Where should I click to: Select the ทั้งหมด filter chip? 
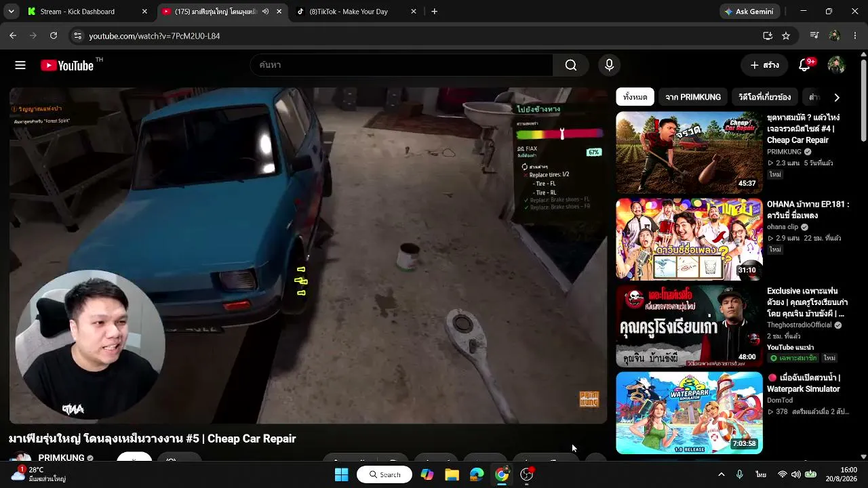coord(635,97)
